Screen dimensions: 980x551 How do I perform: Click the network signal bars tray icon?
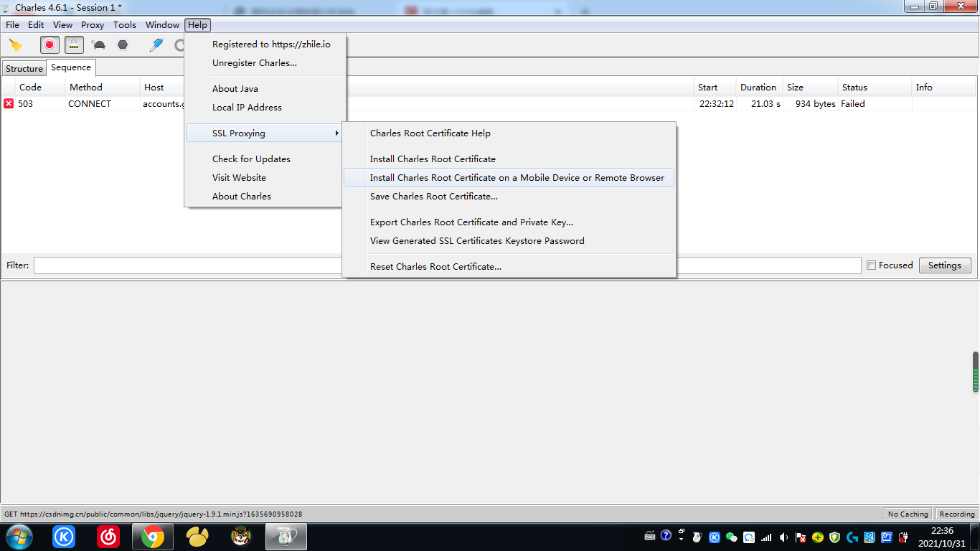[766, 537]
